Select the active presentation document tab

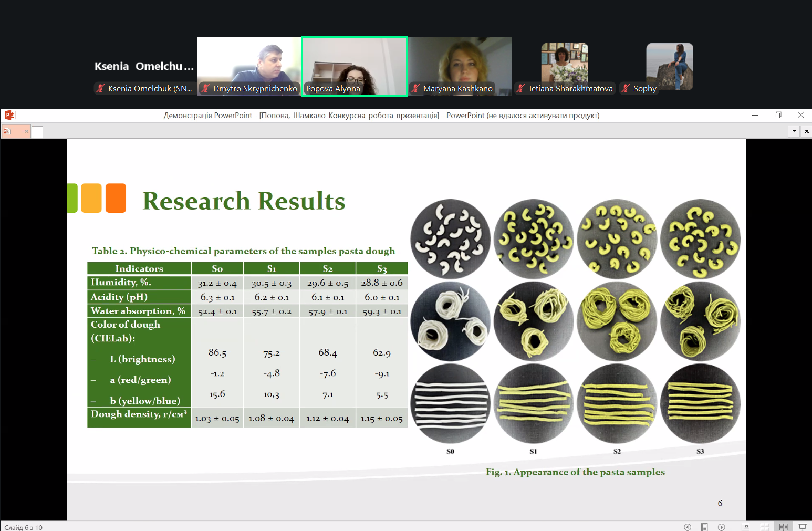(16, 131)
